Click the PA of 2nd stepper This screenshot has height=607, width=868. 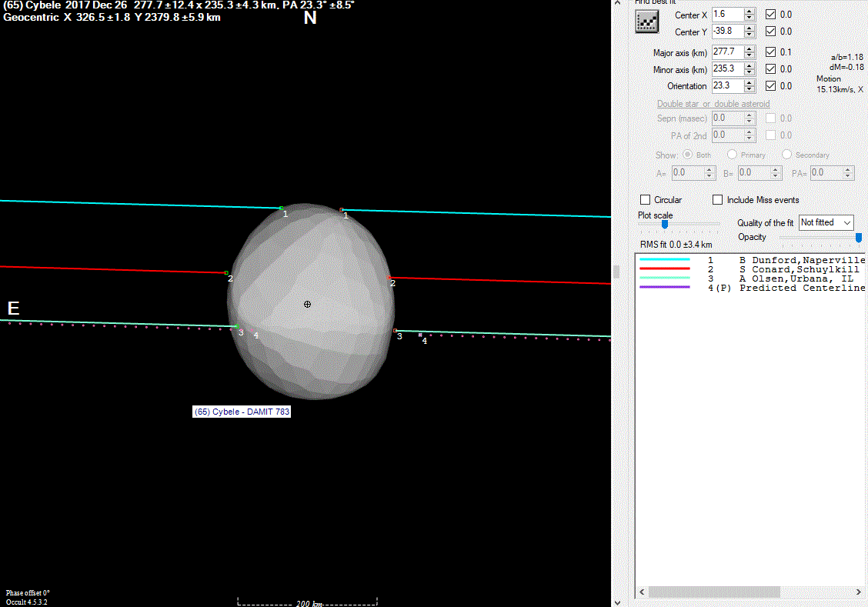[x=749, y=135]
